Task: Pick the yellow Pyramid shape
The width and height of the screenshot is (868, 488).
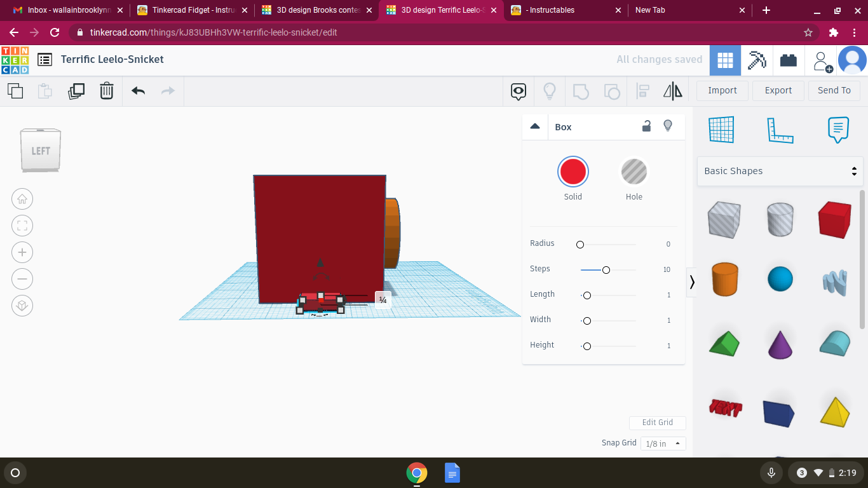Action: [835, 412]
